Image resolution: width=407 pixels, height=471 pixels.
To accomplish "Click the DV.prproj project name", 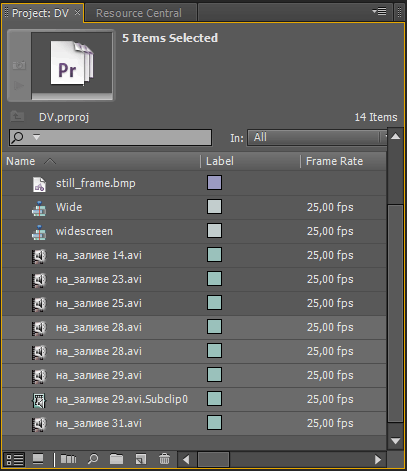I will [x=64, y=117].
